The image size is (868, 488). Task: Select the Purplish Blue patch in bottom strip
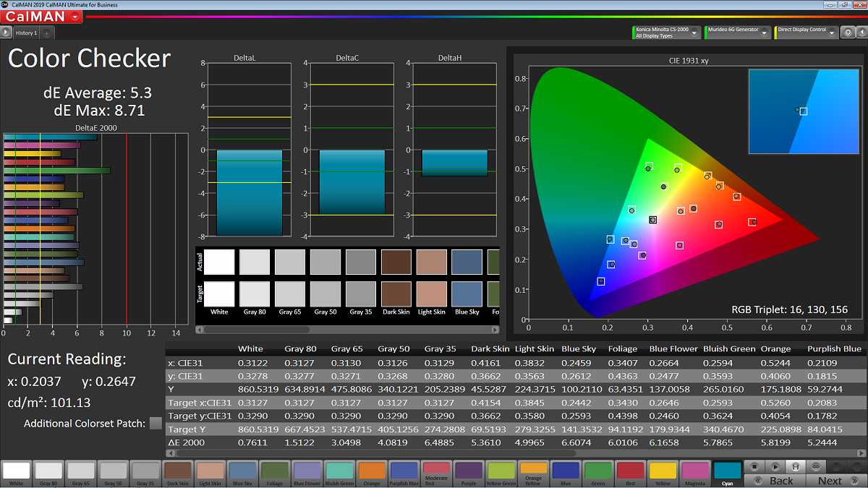[404, 474]
